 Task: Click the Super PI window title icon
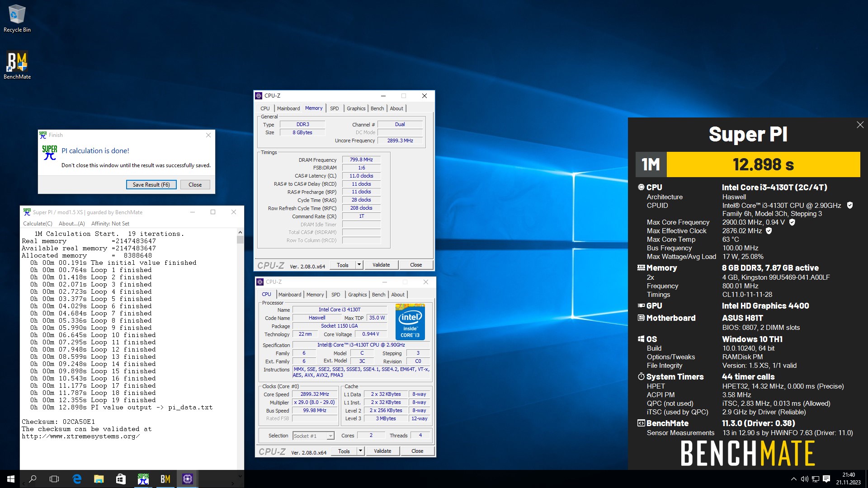[27, 212]
